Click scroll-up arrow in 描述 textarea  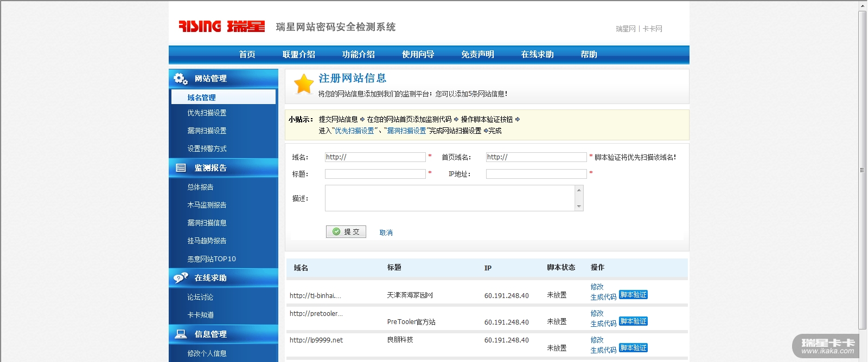(x=579, y=190)
